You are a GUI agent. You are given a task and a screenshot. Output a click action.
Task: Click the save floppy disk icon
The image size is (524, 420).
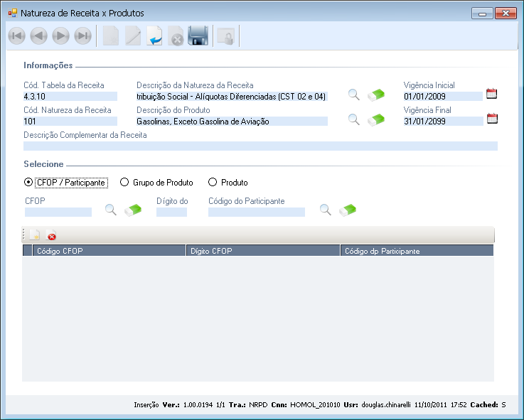click(198, 36)
